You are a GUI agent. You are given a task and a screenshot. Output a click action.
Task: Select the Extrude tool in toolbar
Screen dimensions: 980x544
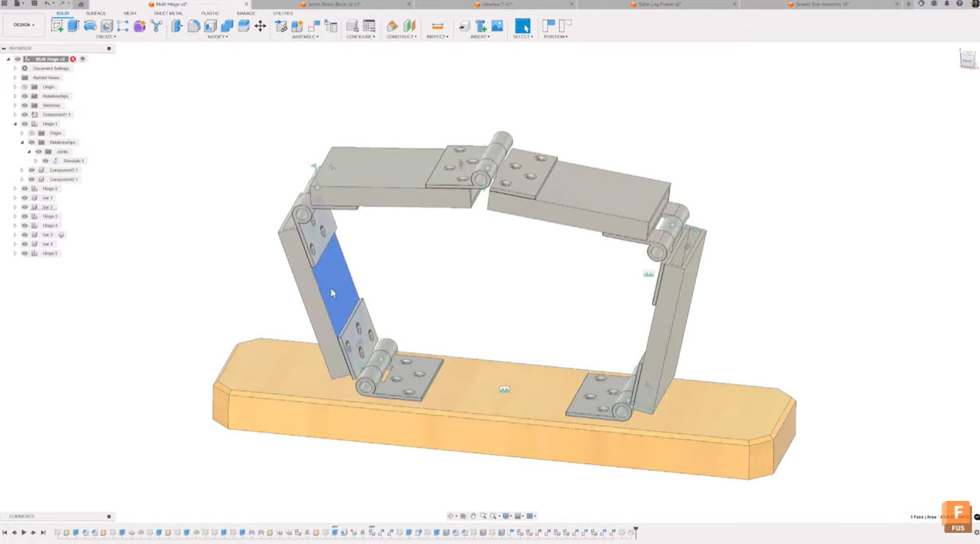[73, 26]
